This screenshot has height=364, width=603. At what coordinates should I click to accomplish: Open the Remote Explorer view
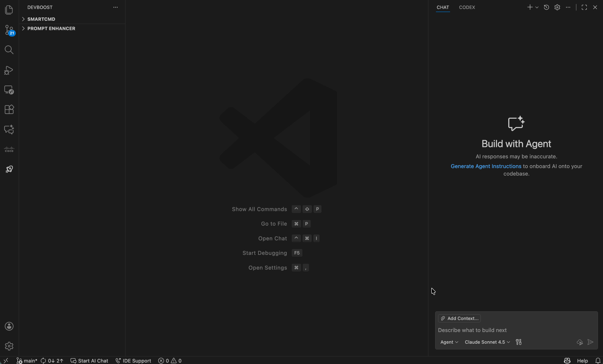(x=9, y=90)
